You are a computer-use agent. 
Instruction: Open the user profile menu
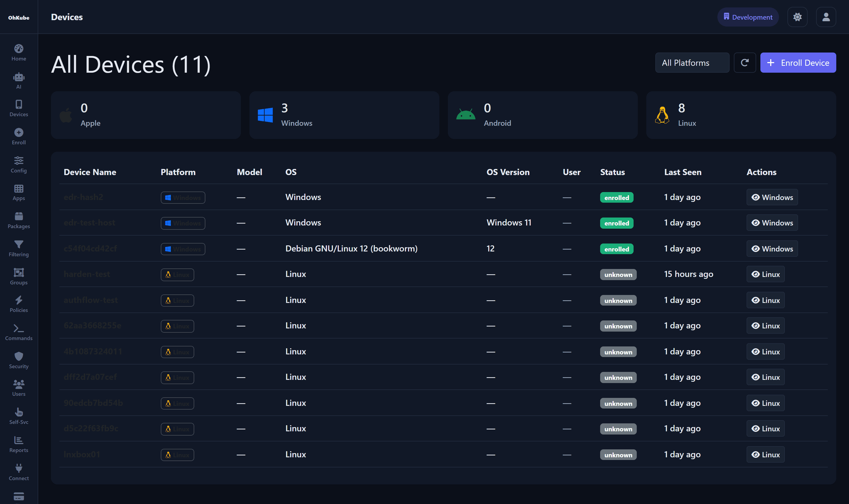(826, 17)
